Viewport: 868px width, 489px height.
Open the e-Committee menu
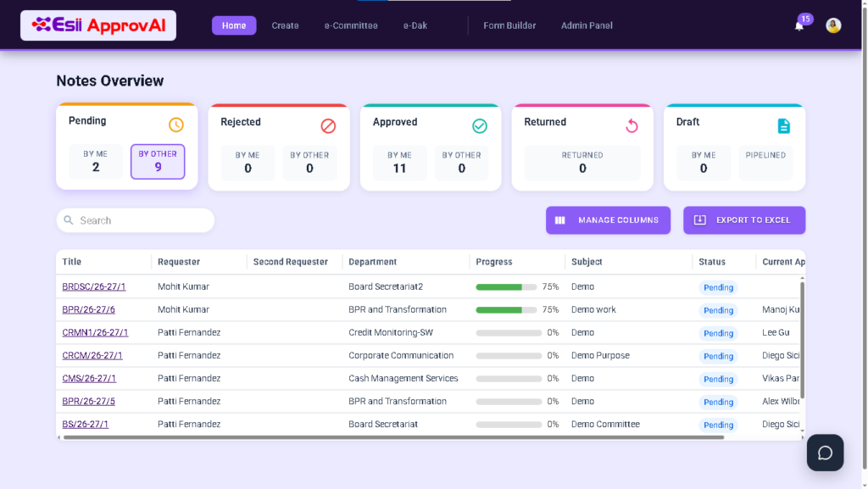click(351, 25)
